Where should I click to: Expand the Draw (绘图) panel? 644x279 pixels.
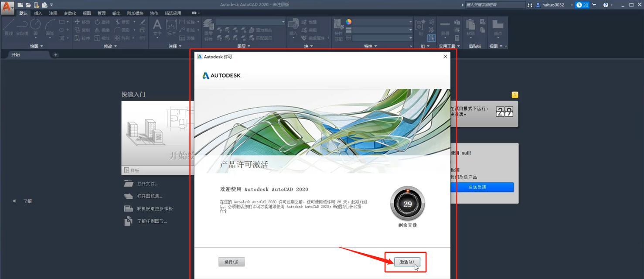(x=37, y=46)
